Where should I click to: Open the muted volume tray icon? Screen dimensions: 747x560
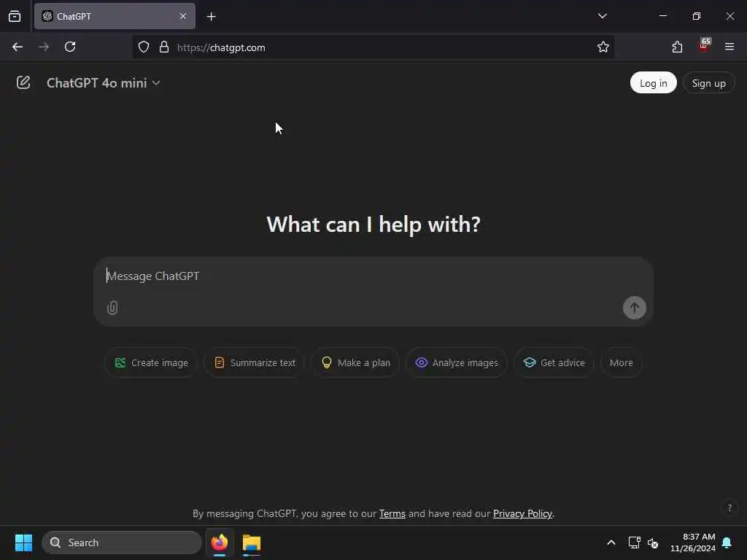tap(653, 542)
